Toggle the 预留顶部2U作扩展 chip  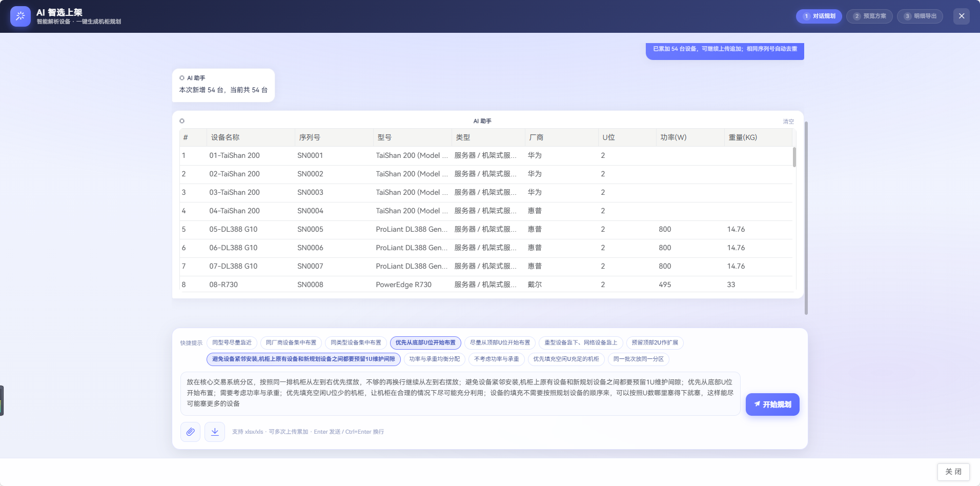[655, 342]
